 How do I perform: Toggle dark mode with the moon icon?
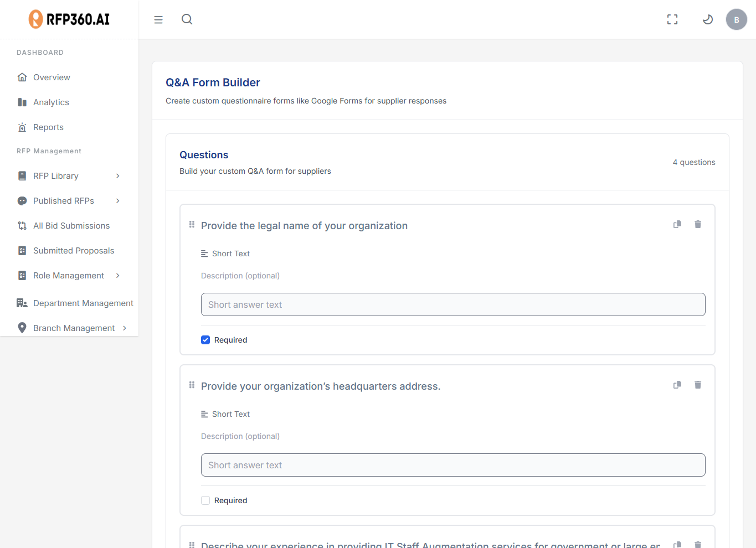[x=707, y=19]
